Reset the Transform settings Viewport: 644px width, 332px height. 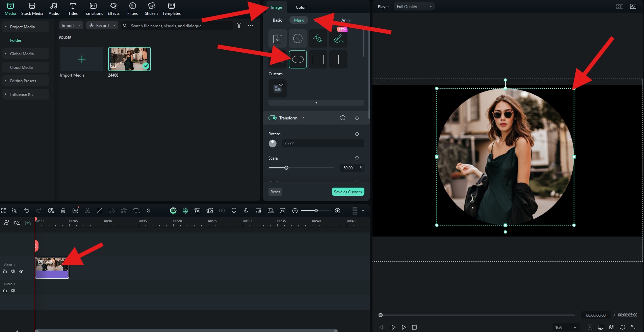(343, 118)
